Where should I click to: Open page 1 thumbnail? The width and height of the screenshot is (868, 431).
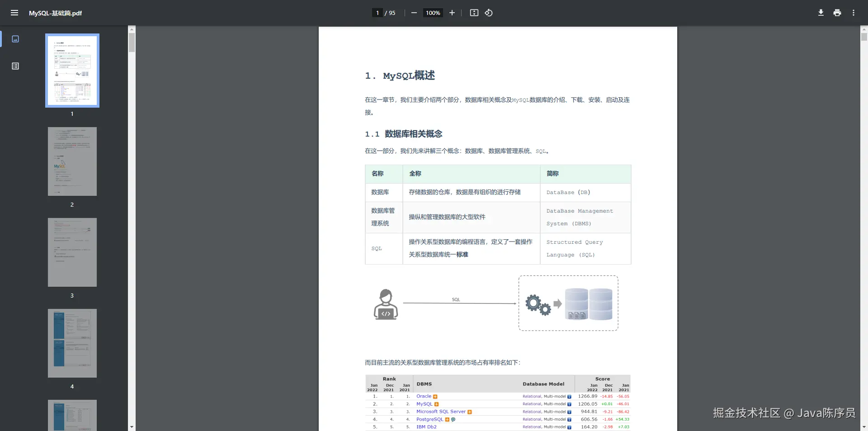coord(72,71)
